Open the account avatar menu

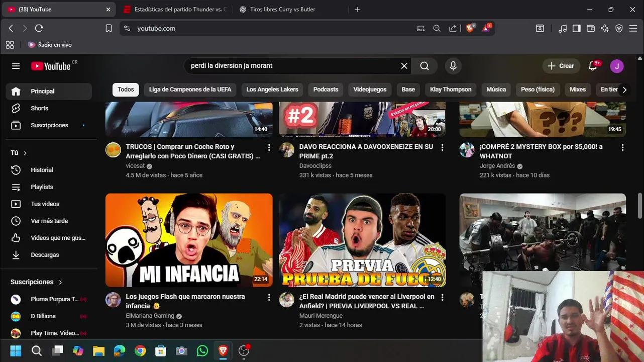pyautogui.click(x=617, y=66)
